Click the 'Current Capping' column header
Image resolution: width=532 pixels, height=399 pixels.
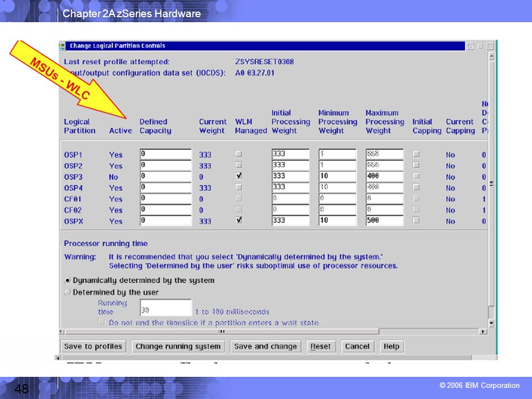tap(461, 126)
